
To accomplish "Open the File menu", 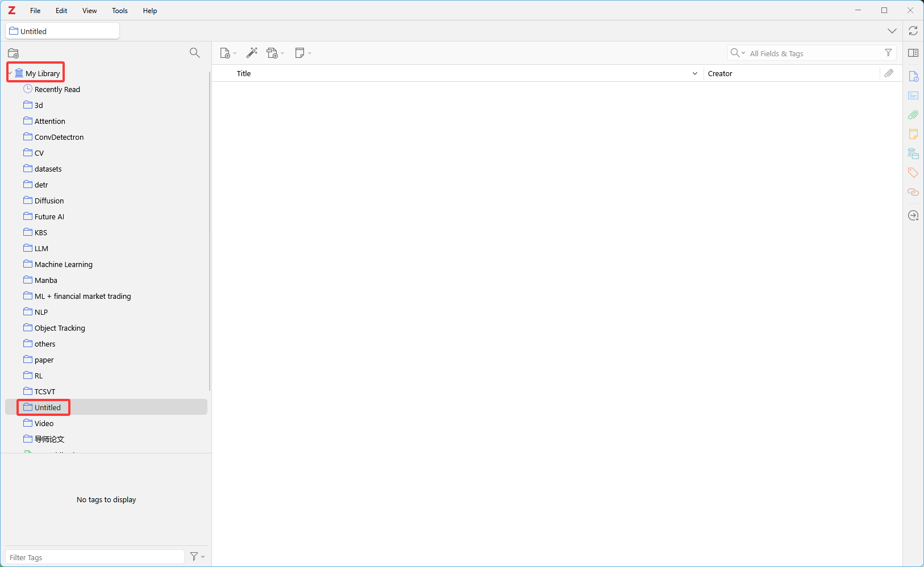I will 35,10.
